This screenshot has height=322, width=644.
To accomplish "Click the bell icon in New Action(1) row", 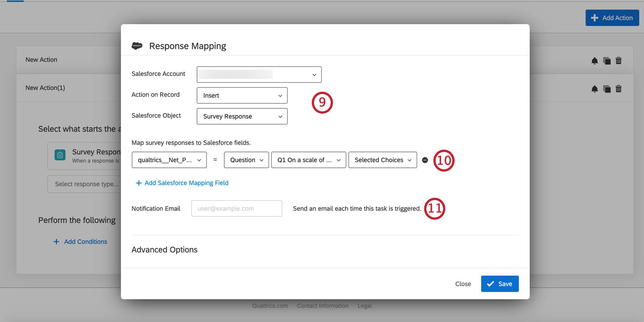I will pyautogui.click(x=594, y=89).
